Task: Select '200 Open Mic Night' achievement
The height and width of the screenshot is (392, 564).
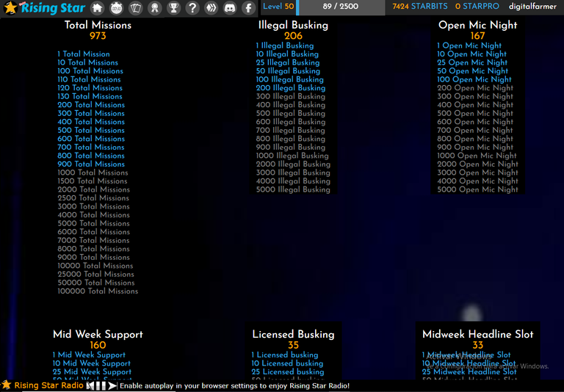Action: 475,88
